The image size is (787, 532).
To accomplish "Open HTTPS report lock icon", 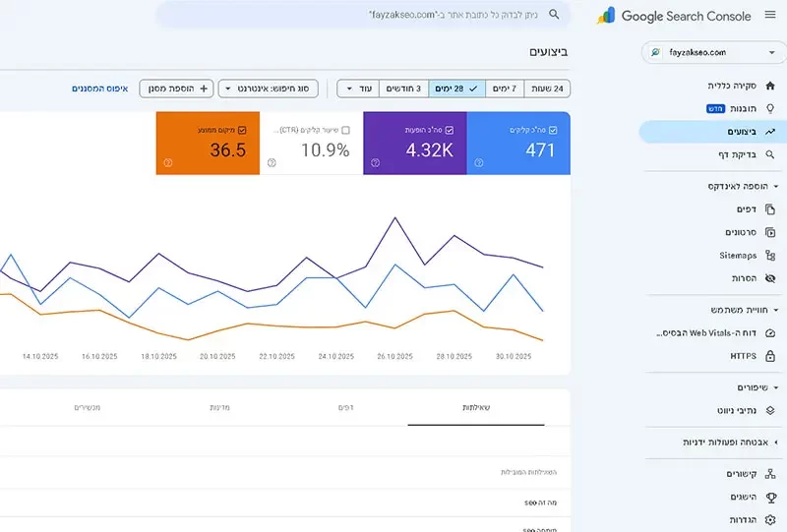I will tap(769, 355).
